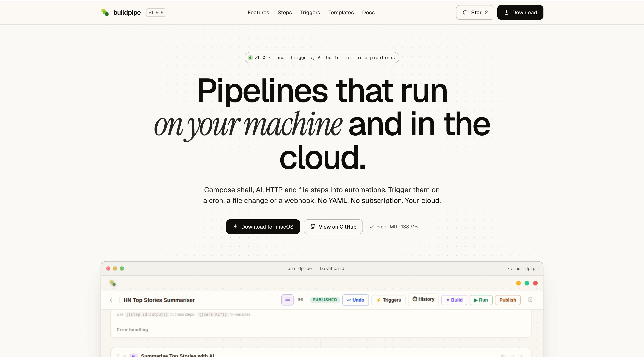Screen dimensions: 644x357
Task: Click the red dot in the mock title bar
Action: coord(108,269)
